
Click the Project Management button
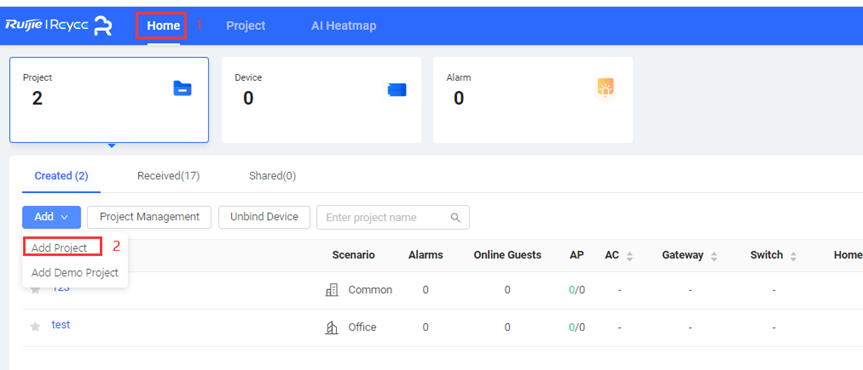click(149, 217)
